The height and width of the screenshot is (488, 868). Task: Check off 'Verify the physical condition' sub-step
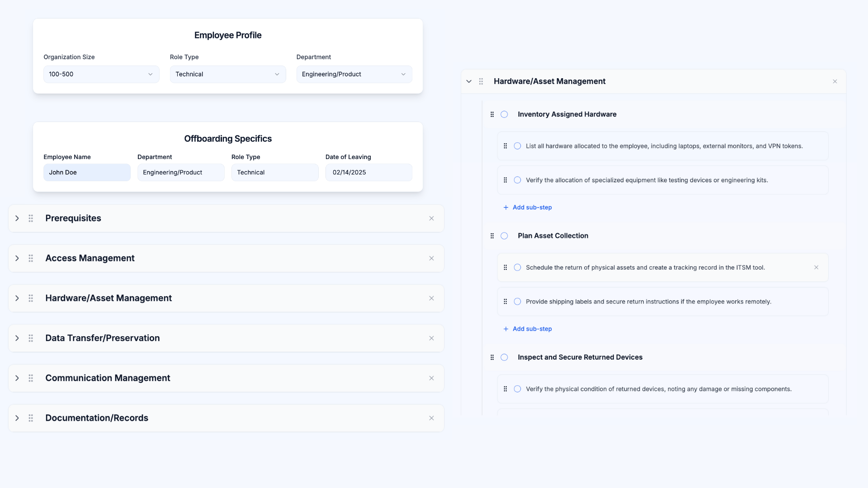pos(518,389)
